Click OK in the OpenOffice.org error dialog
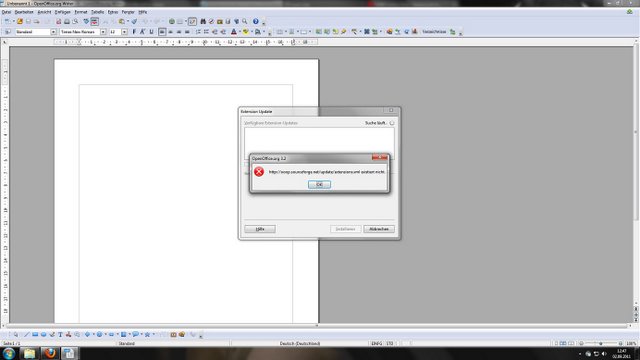This screenshot has height=360, width=640. [x=319, y=184]
